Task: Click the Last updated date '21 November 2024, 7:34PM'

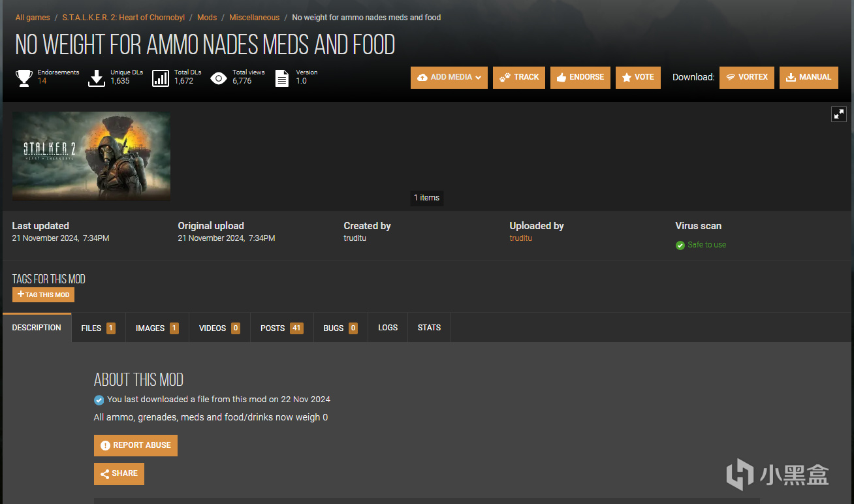Action: click(x=61, y=238)
